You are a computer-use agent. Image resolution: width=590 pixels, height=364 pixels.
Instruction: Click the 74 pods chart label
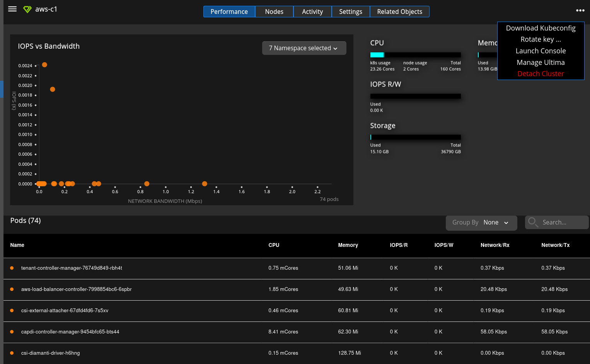pos(329,199)
